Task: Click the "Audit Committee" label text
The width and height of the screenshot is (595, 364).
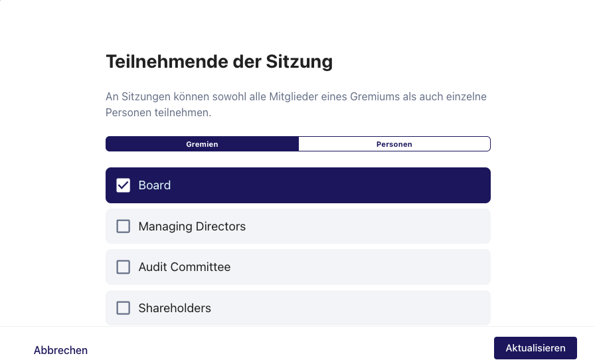Action: 185,267
